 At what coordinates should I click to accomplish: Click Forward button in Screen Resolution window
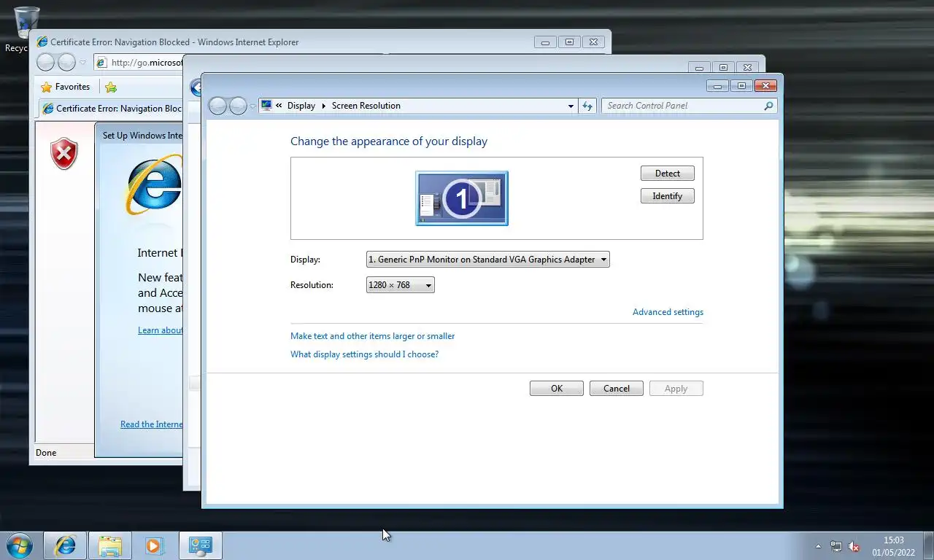(238, 106)
